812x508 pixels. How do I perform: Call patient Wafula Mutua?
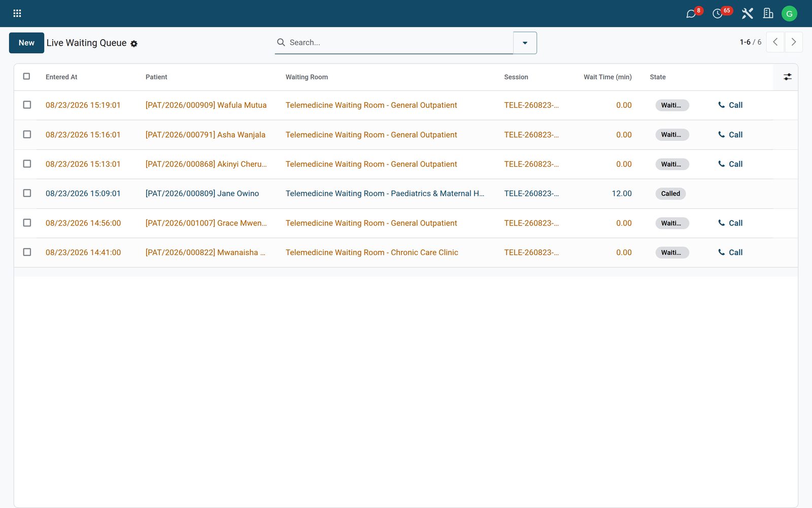(x=730, y=105)
